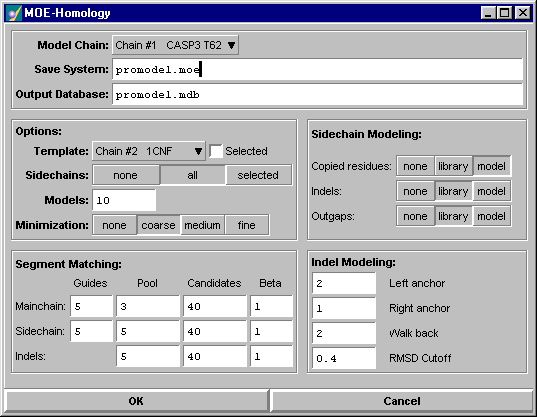Set Sidechains option to none
Image resolution: width=537 pixels, height=417 pixels.
(x=126, y=175)
